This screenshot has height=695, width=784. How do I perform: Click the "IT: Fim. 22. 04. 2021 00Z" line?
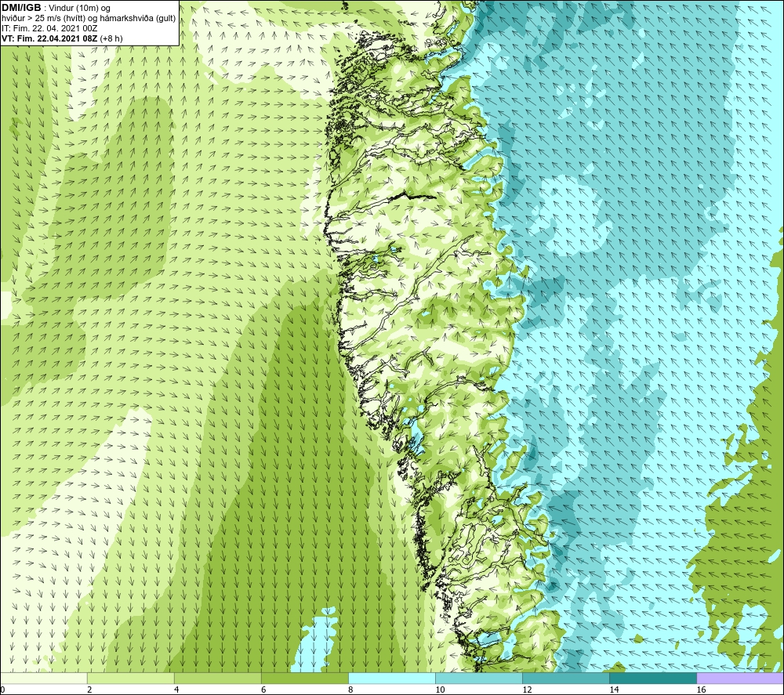[x=49, y=28]
